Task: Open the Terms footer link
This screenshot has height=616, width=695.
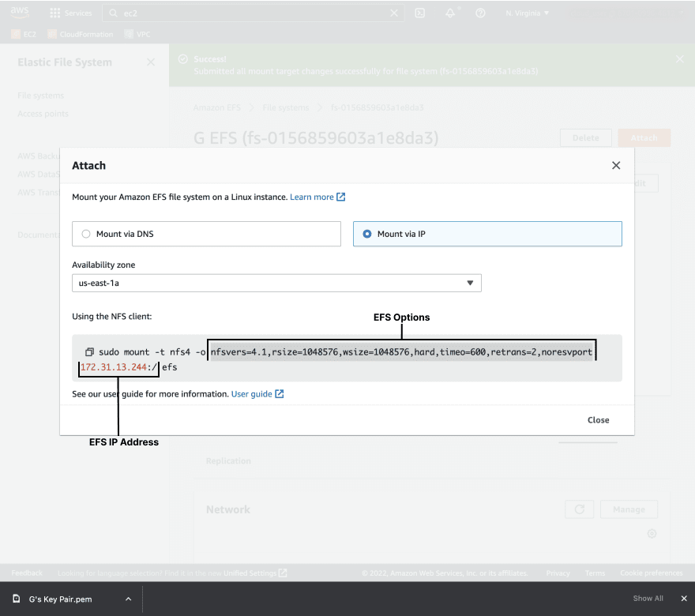Action: tap(595, 573)
